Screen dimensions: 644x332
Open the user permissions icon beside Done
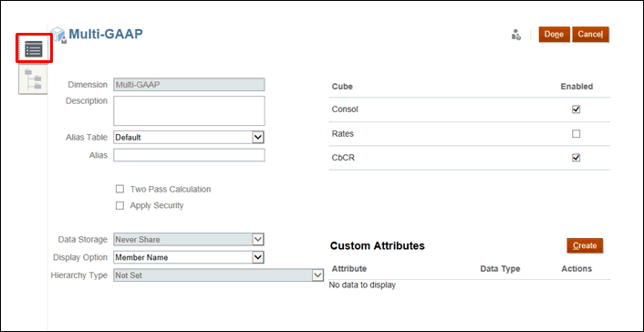click(x=516, y=35)
